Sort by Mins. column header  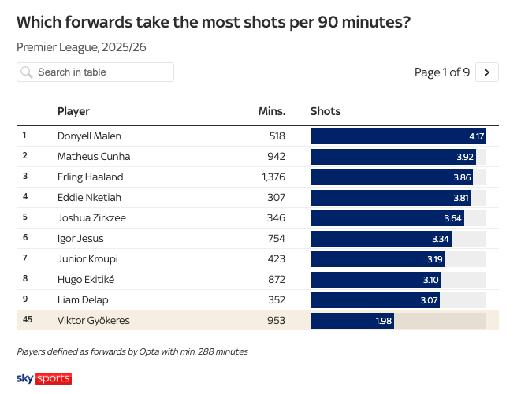(x=272, y=111)
